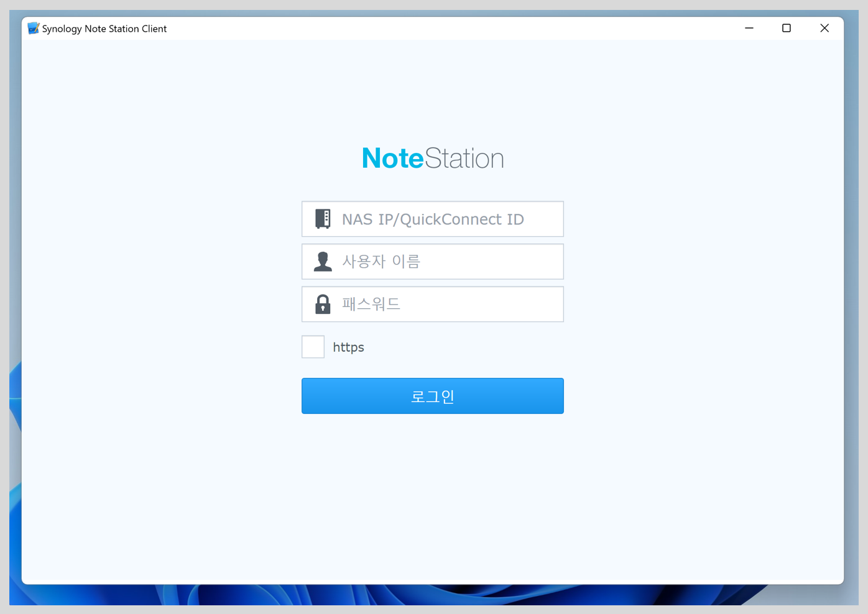This screenshot has width=868, height=614.
Task: Click the user silhouette icon
Action: [x=323, y=262]
